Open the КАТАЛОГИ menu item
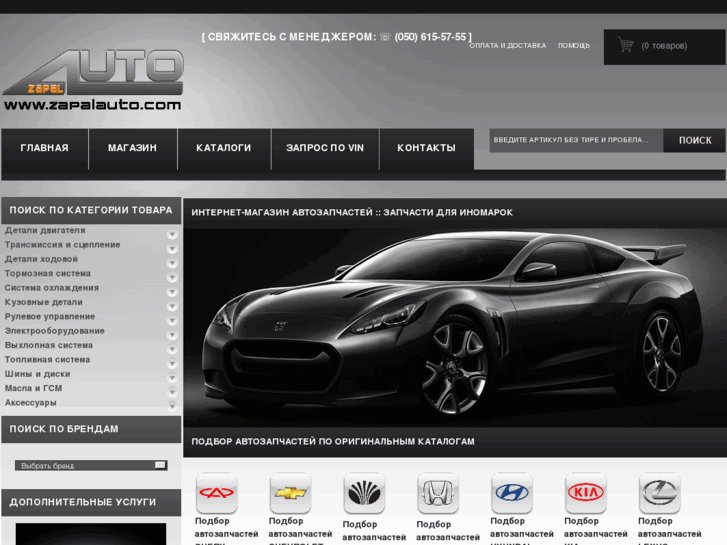Image resolution: width=727 pixels, height=545 pixels. tap(223, 148)
